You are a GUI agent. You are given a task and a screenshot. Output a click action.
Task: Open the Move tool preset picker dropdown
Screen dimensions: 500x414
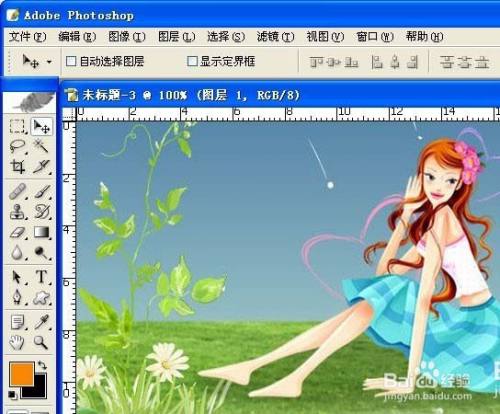point(49,62)
